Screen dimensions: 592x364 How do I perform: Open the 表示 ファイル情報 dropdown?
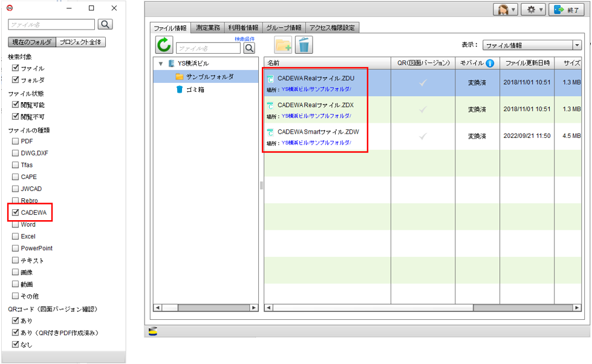click(532, 45)
